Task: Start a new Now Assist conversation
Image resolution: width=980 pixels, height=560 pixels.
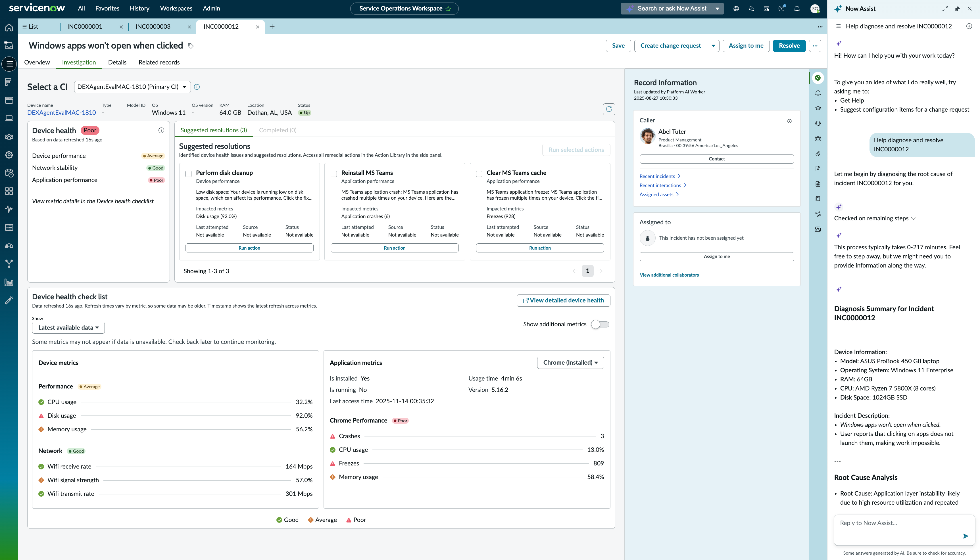Action: (x=969, y=26)
